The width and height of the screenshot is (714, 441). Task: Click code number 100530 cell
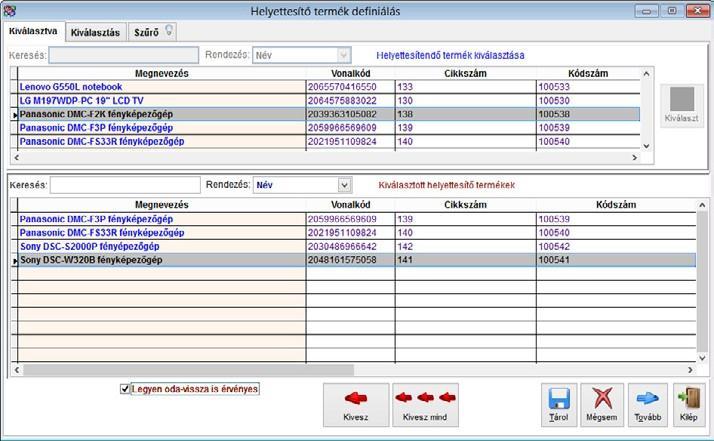[588, 101]
